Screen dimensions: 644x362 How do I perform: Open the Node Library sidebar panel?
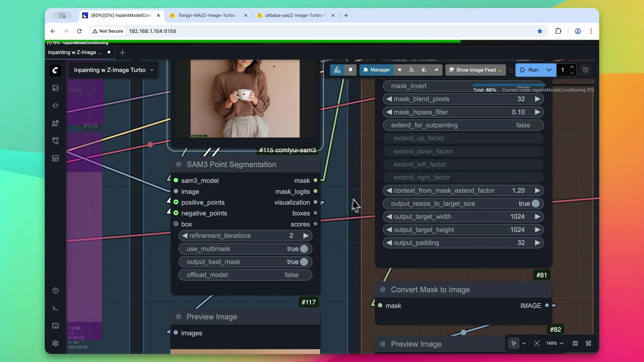[55, 123]
